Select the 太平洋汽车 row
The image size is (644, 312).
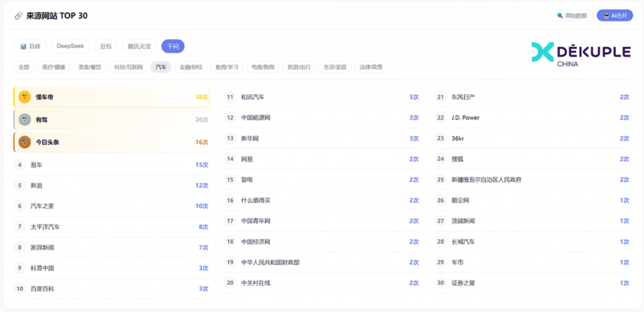(111, 226)
